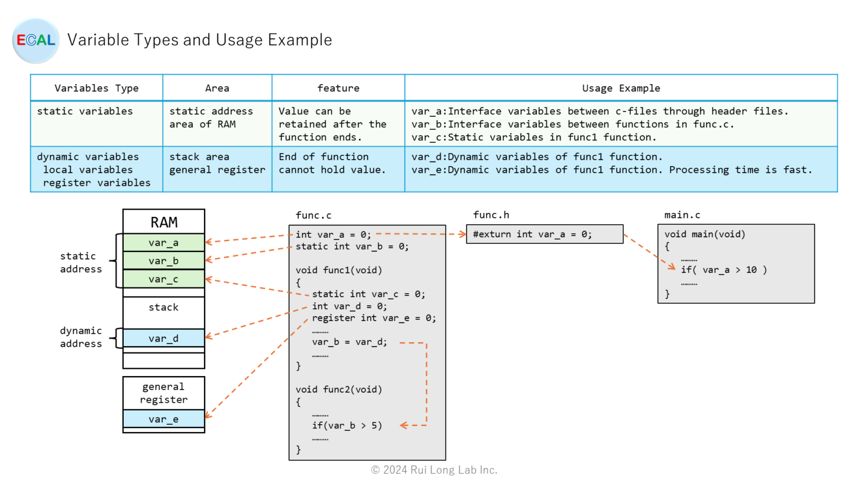Click the 2024 Rui Long Lab copyright text
This screenshot has width=868, height=488.
(x=434, y=469)
